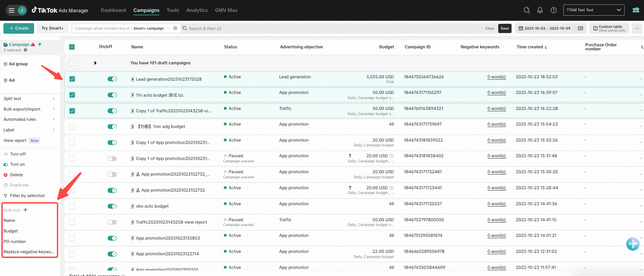Open 0 word(s) link for Lead generation campaign
Screen dimensions: 644x276
pos(496,77)
